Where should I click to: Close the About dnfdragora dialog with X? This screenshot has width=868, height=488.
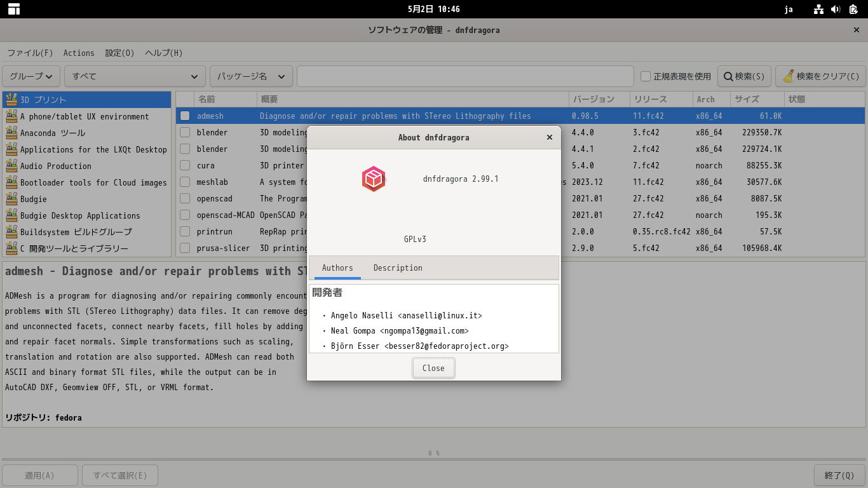pos(550,137)
